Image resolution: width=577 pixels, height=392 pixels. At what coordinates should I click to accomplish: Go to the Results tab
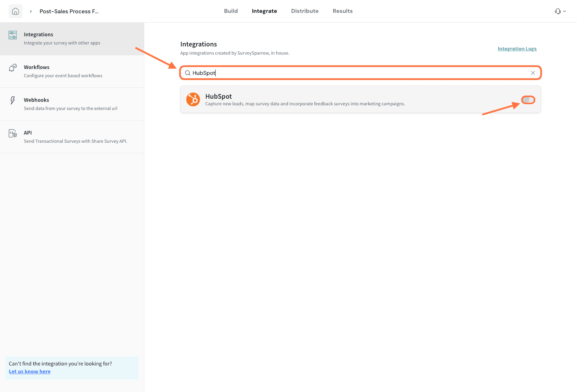point(343,11)
